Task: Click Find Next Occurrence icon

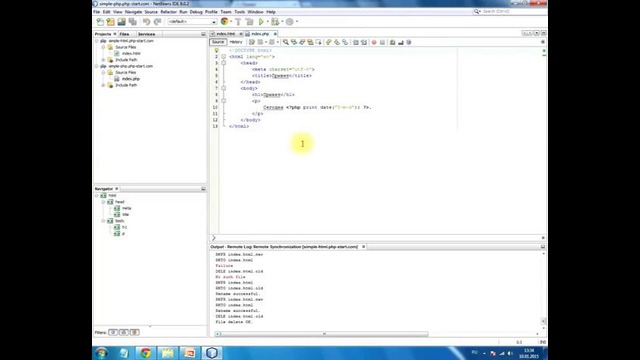Action: pyautogui.click(x=302, y=42)
